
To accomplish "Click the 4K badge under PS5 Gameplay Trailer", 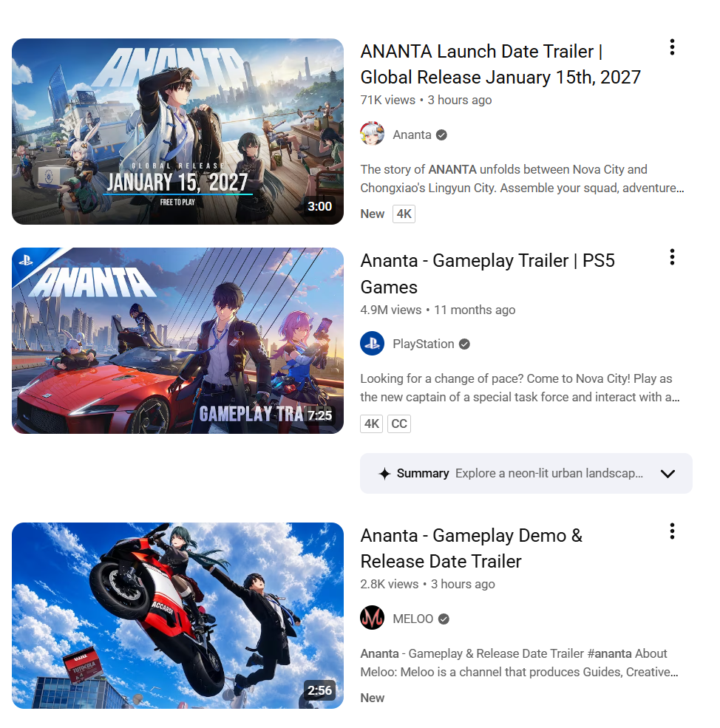I will pos(371,423).
